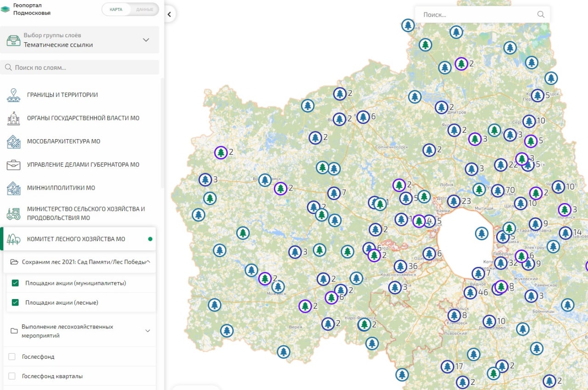The image size is (588, 390).
Task: Collapse the sidebar with the arrow button
Action: (169, 14)
